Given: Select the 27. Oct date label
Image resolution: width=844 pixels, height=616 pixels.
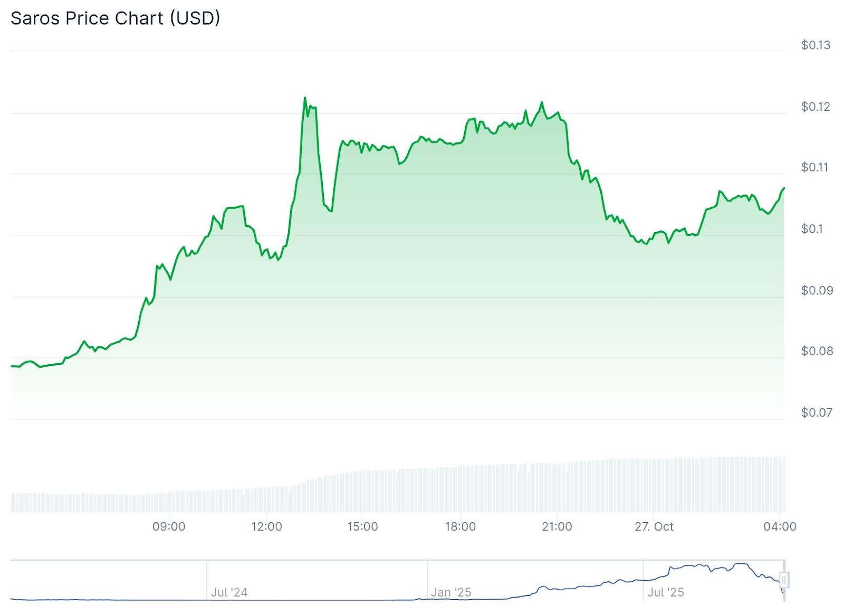Looking at the screenshot, I should pos(654,526).
